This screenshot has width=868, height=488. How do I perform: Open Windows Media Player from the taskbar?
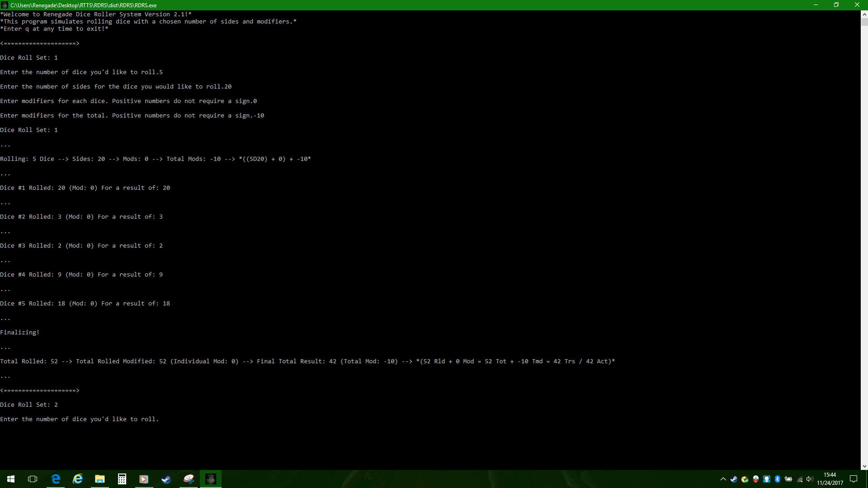point(144,479)
